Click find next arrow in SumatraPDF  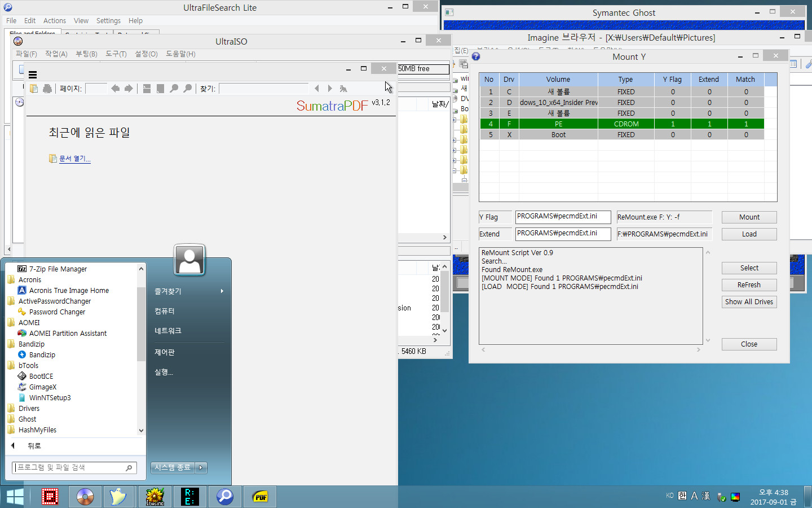(330, 89)
